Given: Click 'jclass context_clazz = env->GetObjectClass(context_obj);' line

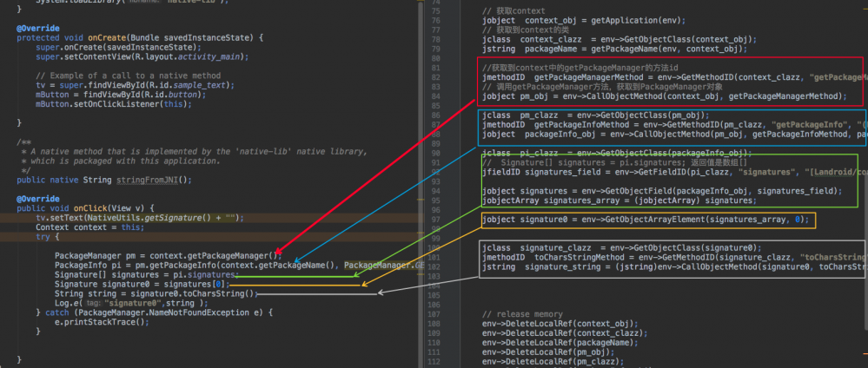Looking at the screenshot, I should [620, 39].
